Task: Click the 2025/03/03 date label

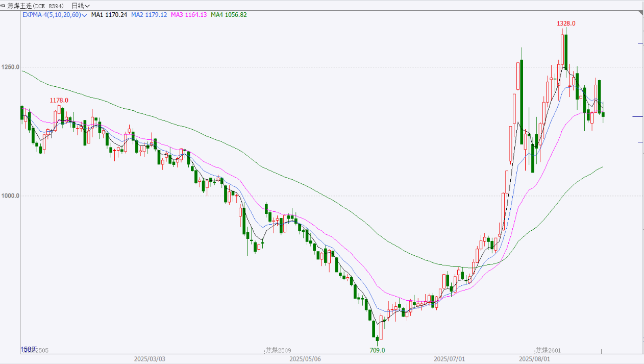Action: 150,359
